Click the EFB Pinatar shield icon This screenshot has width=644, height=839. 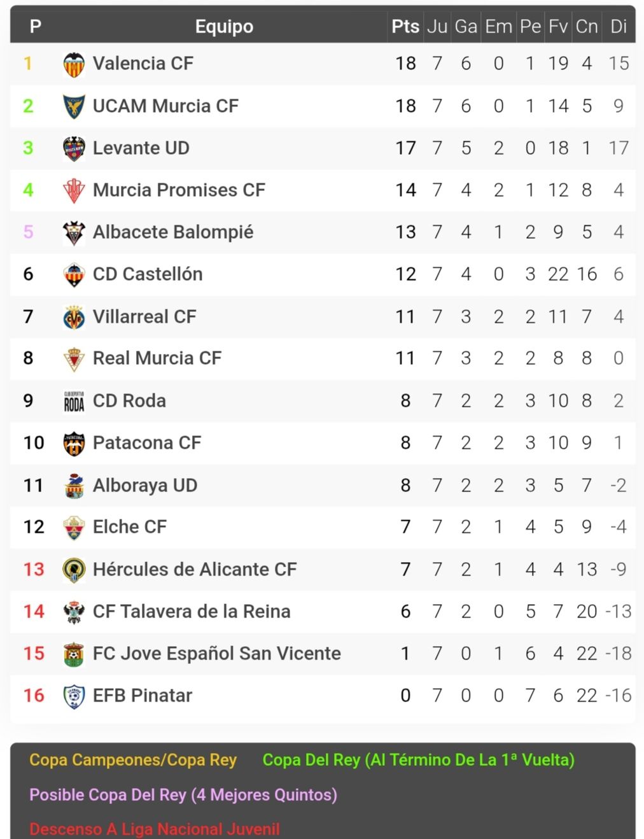tap(74, 696)
